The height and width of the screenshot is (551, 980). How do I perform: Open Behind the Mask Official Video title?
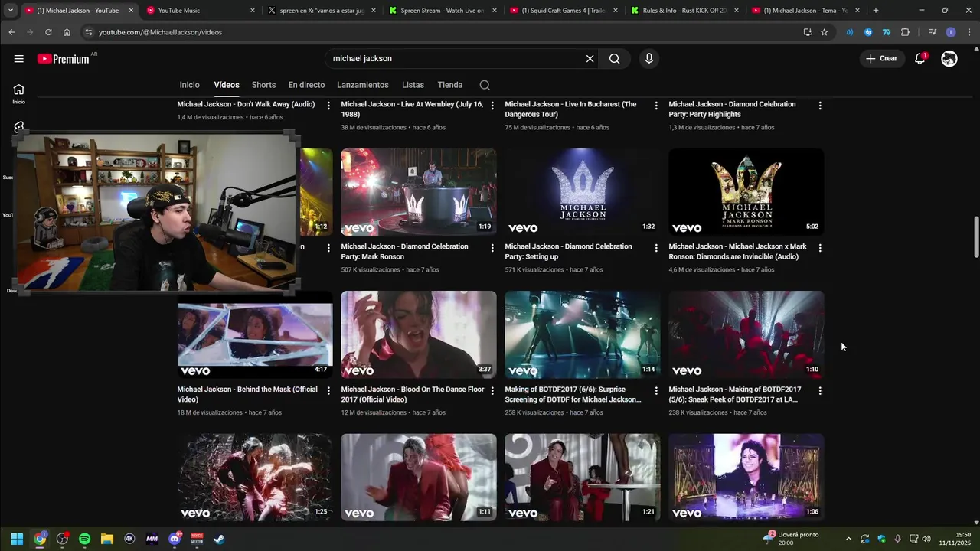247,394
